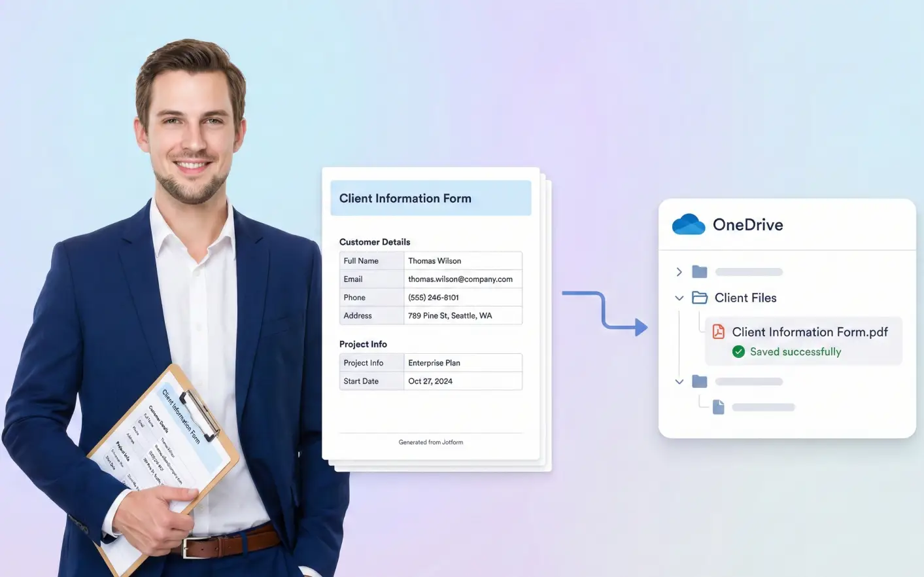Click the Generated from Jotform link

430,442
